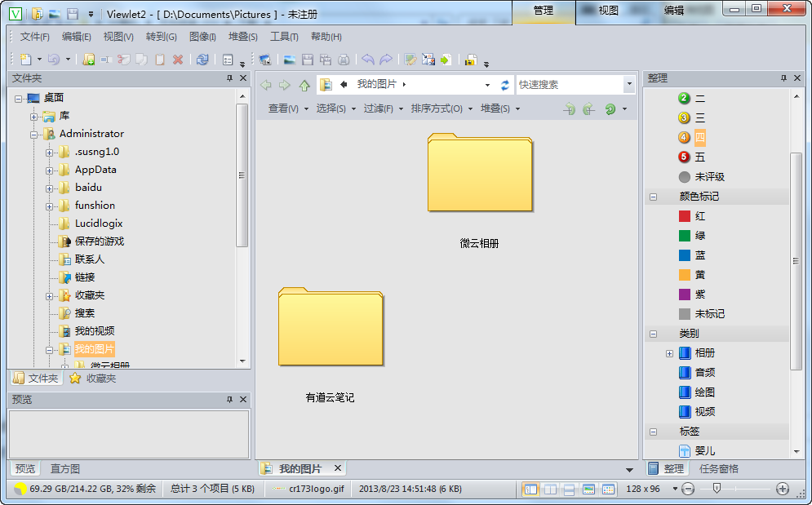
Task: Close the 我的图片 document tab
Action: [x=338, y=468]
